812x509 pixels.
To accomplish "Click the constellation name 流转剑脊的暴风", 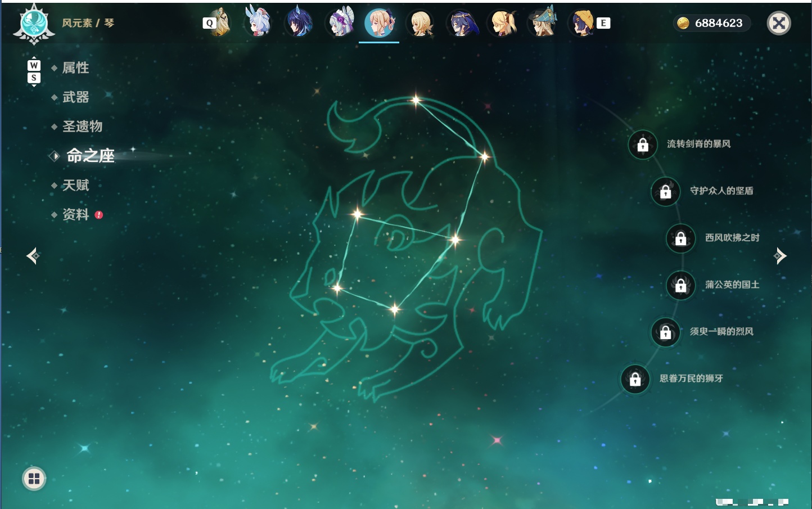I will click(699, 144).
